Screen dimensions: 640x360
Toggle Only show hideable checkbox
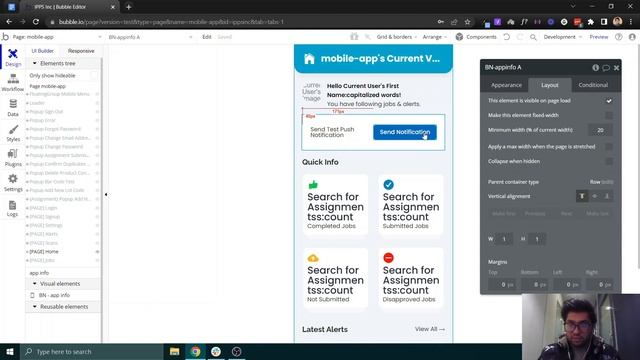(94, 76)
